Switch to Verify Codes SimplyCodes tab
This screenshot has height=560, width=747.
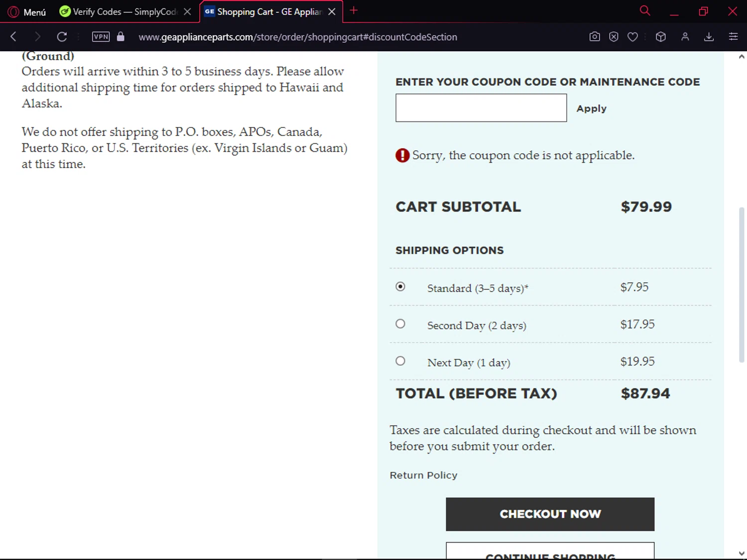coord(124,11)
